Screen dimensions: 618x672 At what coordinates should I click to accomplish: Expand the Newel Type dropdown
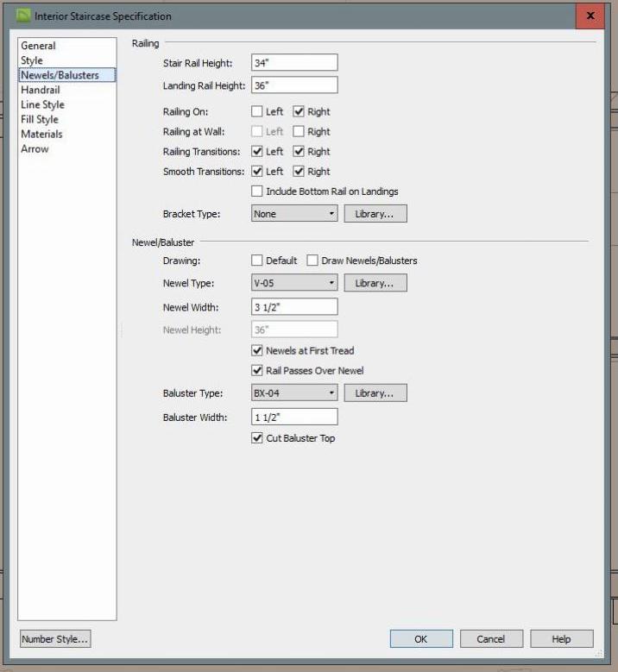294,283
